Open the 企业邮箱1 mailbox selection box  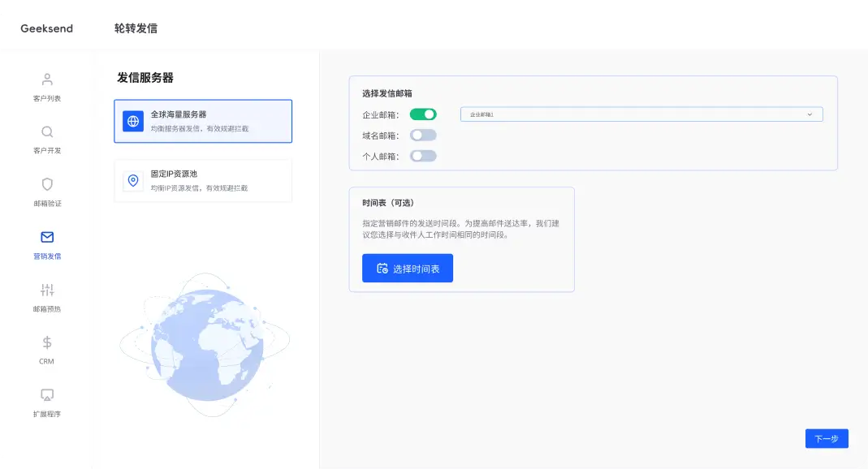(633, 114)
